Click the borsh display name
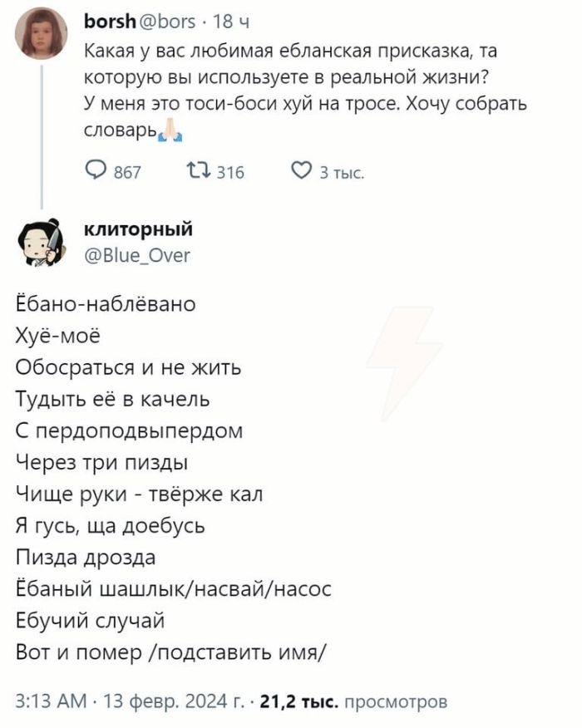 click(103, 21)
